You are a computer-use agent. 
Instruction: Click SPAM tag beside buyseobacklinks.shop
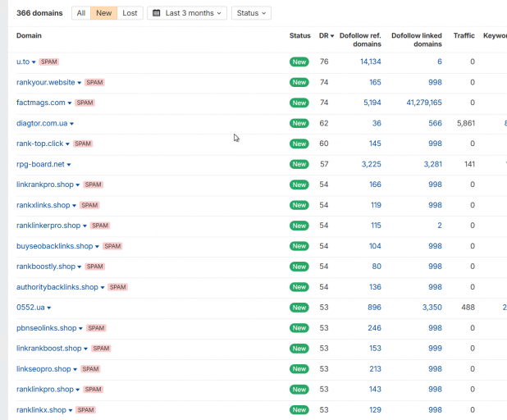coord(112,246)
